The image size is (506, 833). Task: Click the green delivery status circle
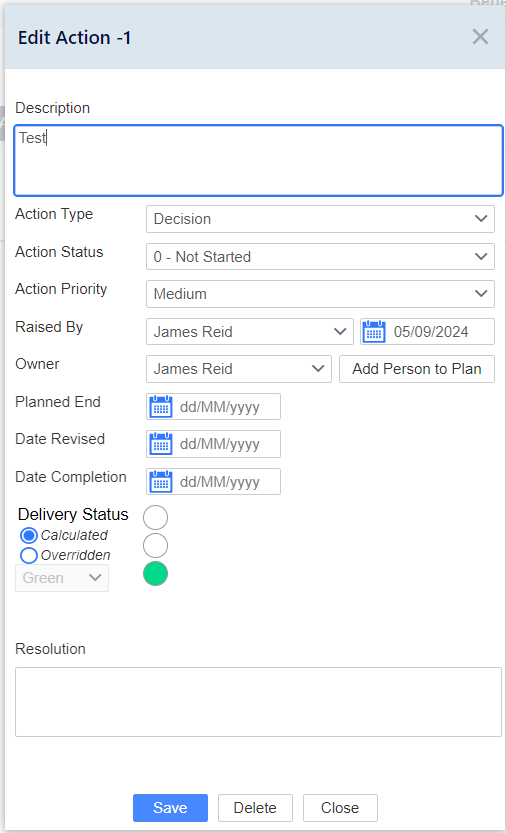(x=155, y=574)
